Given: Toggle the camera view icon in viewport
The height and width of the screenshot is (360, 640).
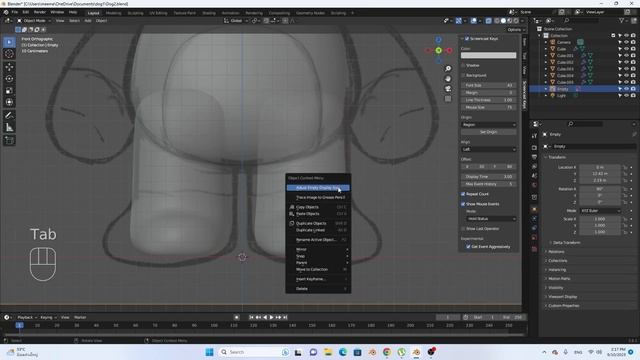Looking at the screenshot, I should tap(448, 89).
